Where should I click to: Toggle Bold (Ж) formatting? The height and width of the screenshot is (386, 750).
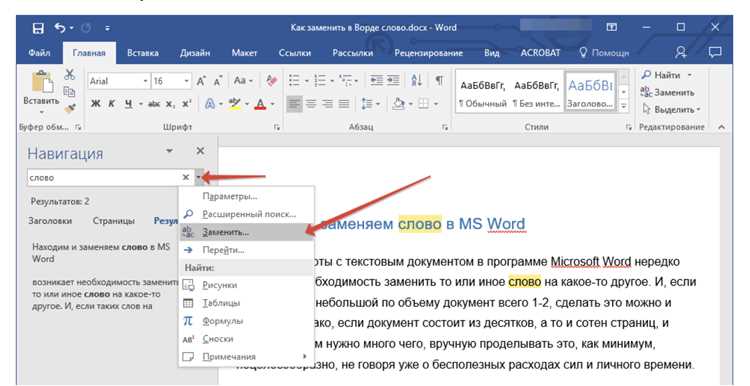(96, 104)
